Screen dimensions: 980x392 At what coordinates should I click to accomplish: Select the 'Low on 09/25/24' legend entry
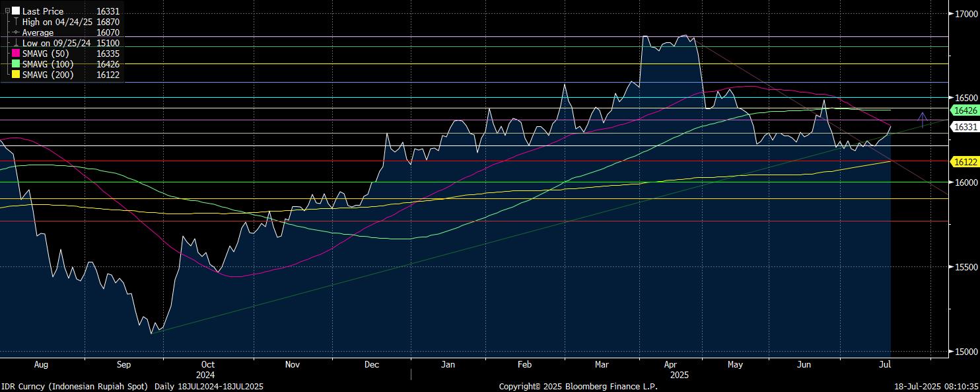pos(57,43)
